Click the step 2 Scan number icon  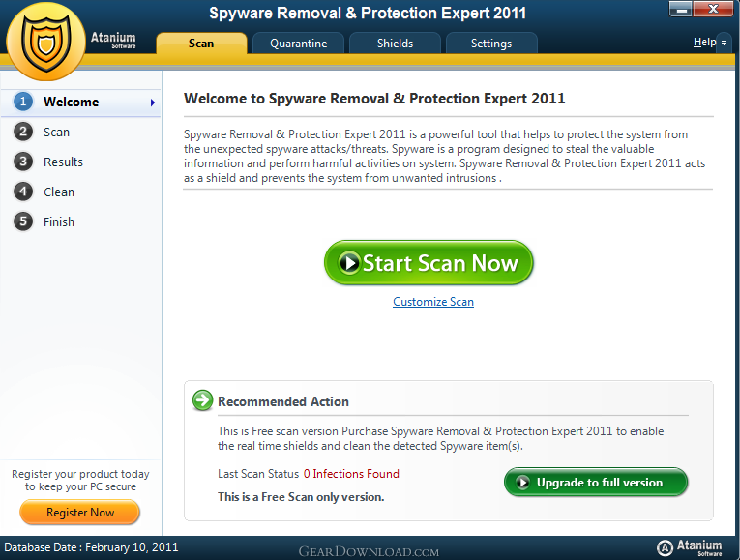23,132
